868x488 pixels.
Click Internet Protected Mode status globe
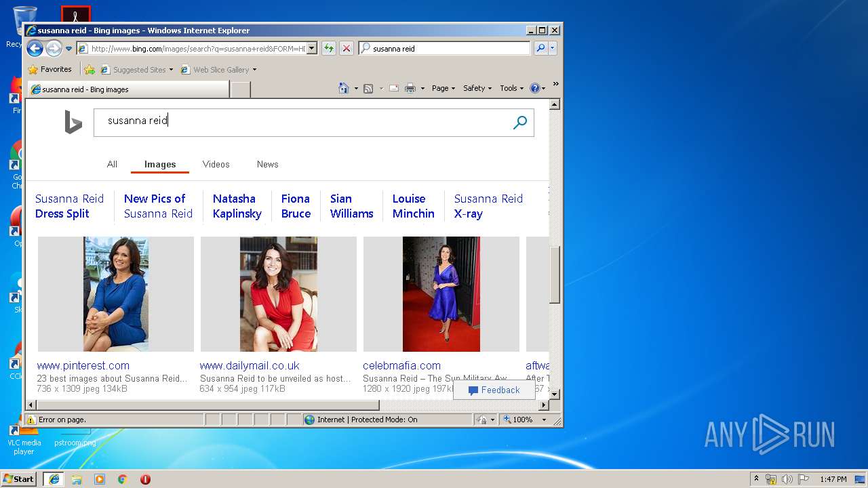tap(310, 420)
